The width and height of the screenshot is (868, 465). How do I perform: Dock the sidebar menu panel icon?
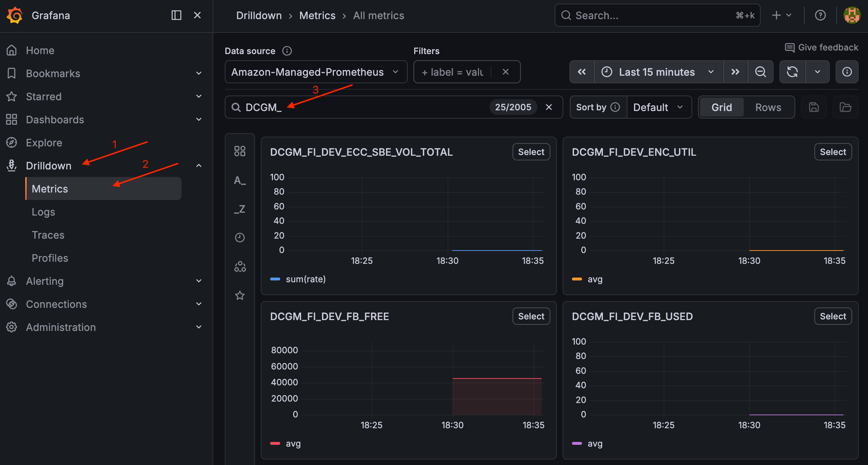(x=176, y=15)
